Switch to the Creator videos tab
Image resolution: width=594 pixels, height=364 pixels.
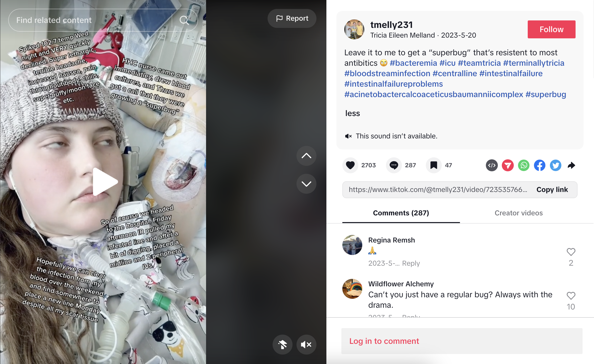(x=519, y=213)
